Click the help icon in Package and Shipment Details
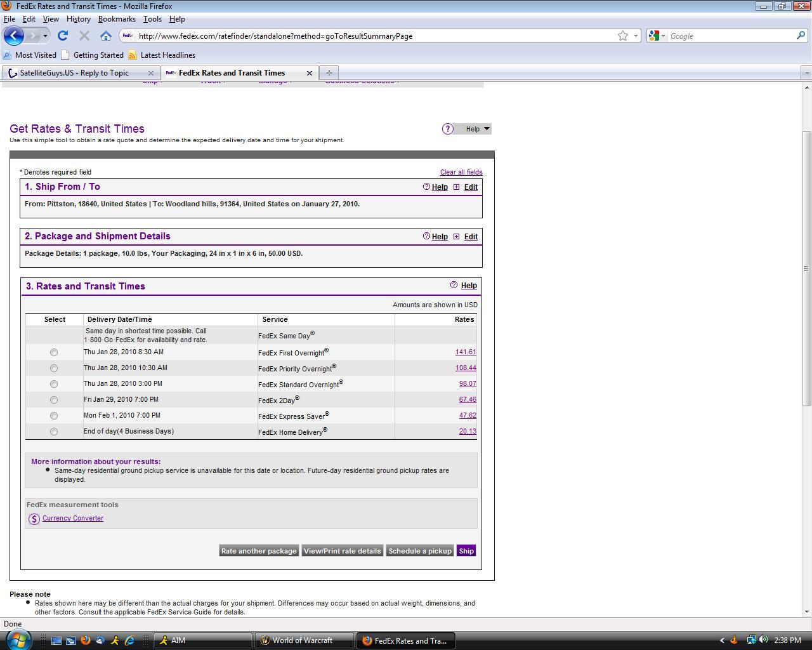 (426, 236)
